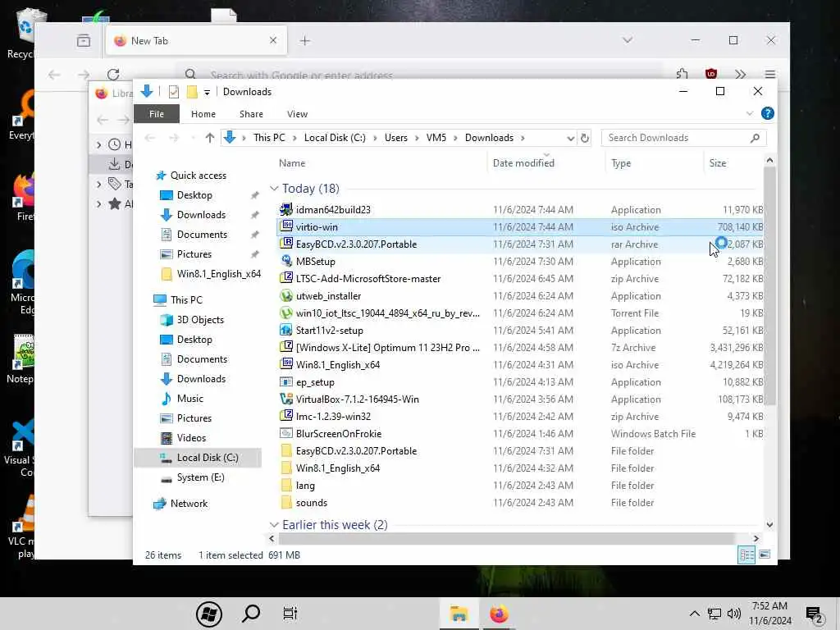Click Users in the breadcrumb path
The image size is (840, 630).
396,138
